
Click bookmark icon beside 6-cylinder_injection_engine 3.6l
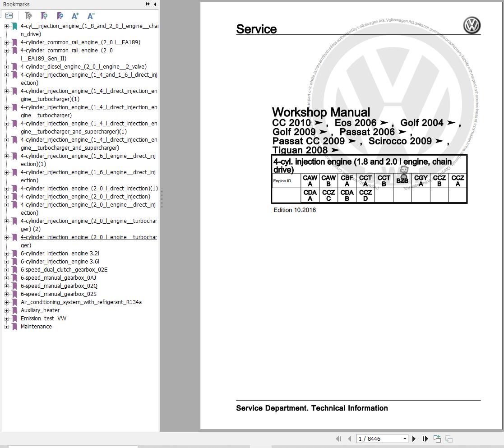(x=14, y=262)
